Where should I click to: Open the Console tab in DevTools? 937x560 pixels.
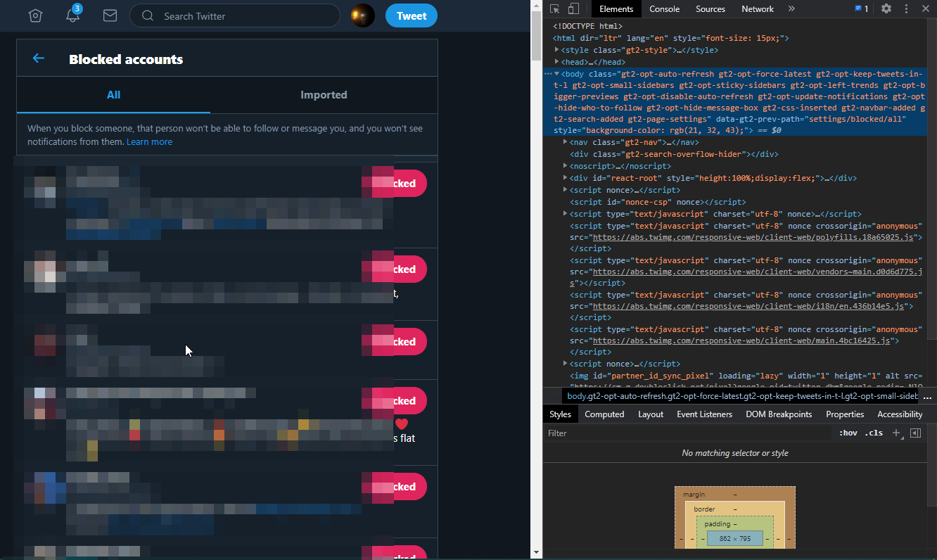tap(664, 8)
